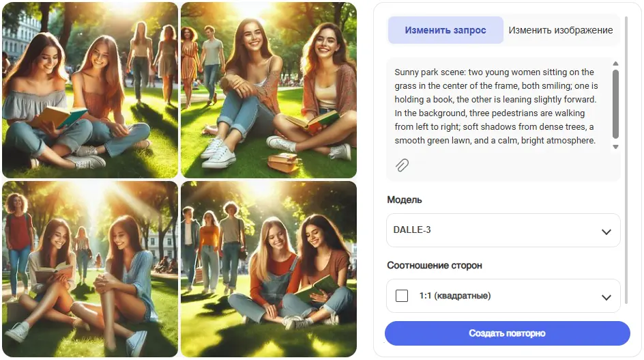Screen dimensions: 644x360
Task: Click the prompt box scroll-up arrow
Action: tap(615, 64)
